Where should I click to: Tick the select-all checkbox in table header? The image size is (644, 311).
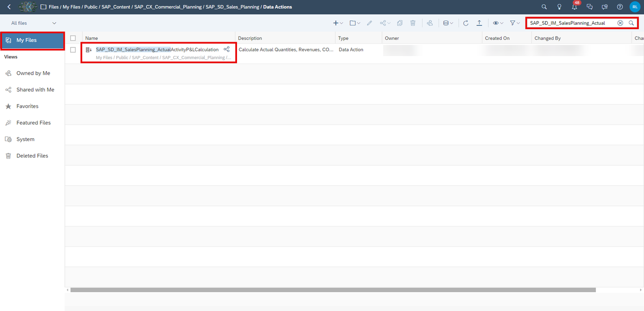click(x=73, y=38)
